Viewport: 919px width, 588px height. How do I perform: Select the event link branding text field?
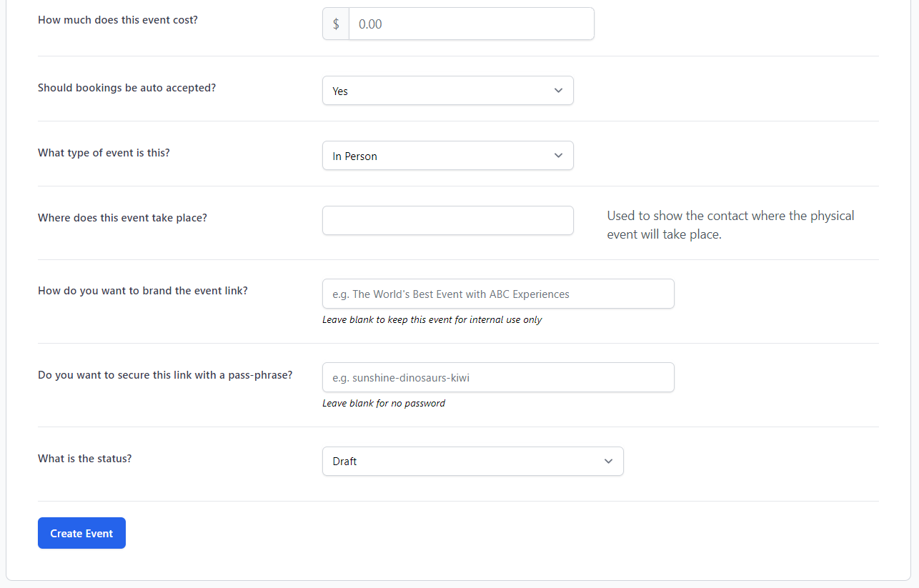point(498,294)
